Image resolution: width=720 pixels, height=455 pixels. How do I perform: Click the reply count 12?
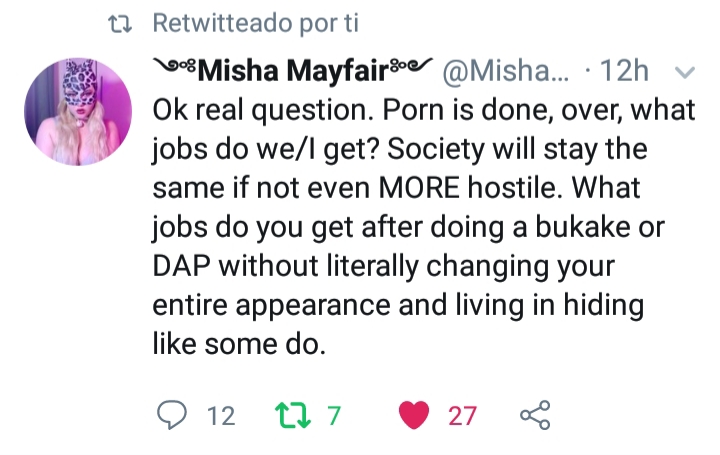[220, 415]
